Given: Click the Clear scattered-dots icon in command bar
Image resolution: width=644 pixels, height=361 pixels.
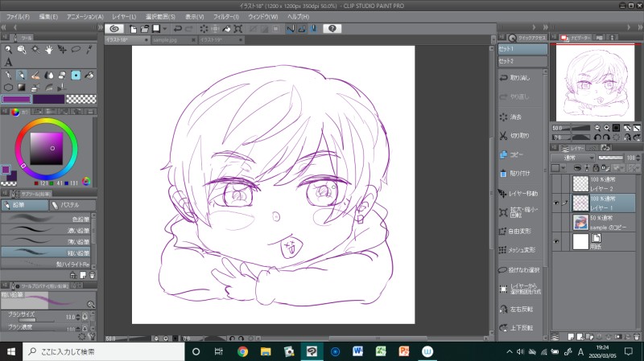Looking at the screenshot, I should 204,29.
